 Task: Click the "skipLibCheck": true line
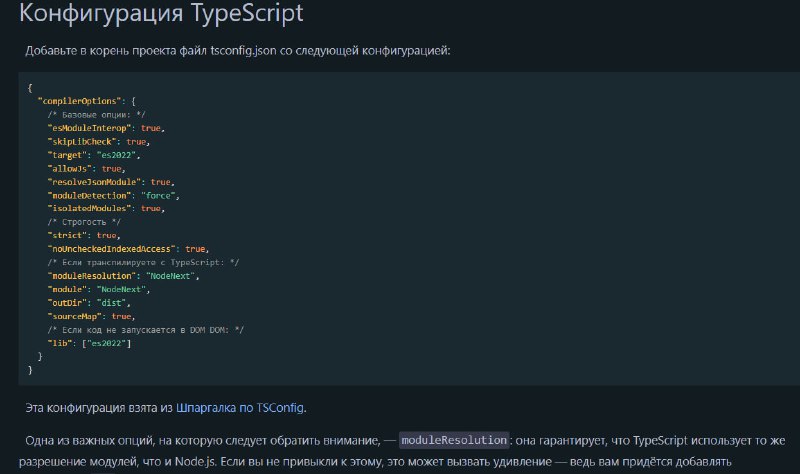pyautogui.click(x=98, y=141)
